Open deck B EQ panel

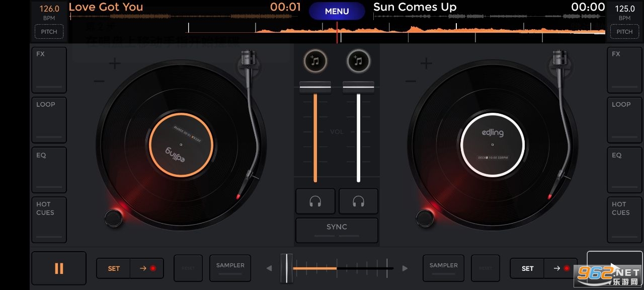pyautogui.click(x=624, y=170)
